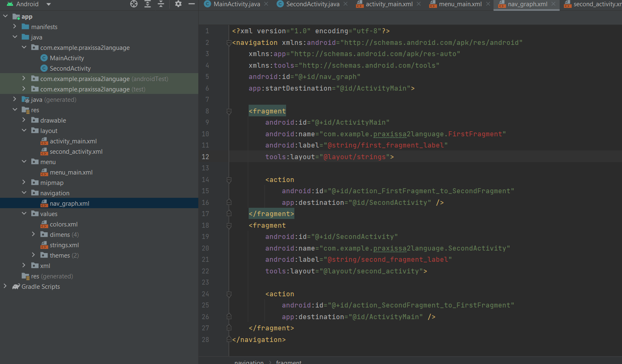This screenshot has width=622, height=364.
Task: Expand the Gradle Scripts node
Action: pyautogui.click(x=5, y=286)
